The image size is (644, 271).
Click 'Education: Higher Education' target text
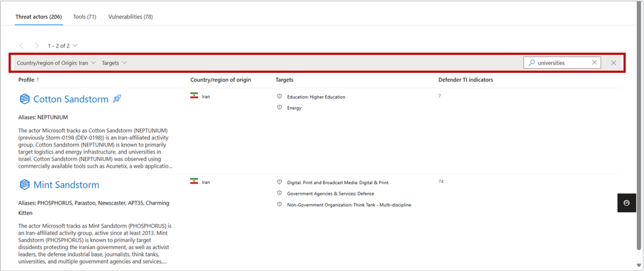coord(317,97)
